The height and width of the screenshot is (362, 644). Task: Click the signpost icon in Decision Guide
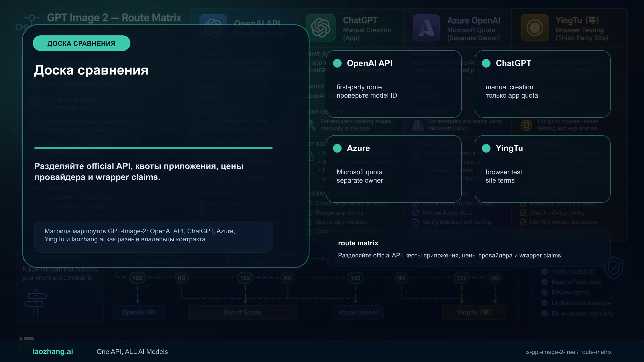coord(36,303)
